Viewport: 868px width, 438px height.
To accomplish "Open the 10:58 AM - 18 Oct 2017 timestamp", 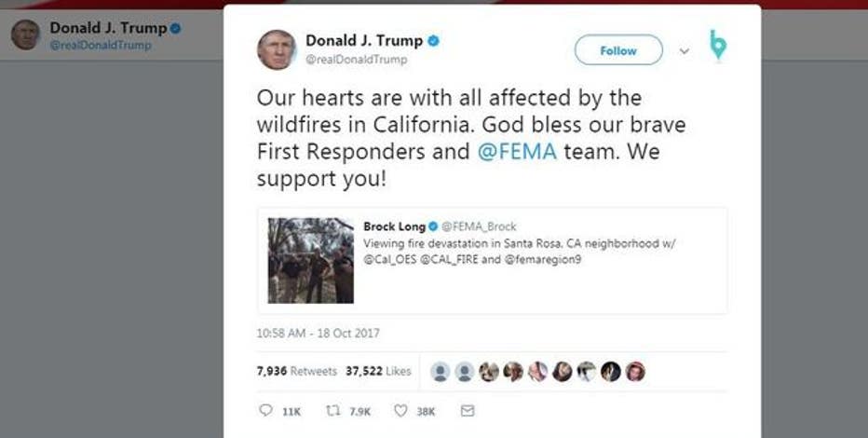I will coord(319,334).
